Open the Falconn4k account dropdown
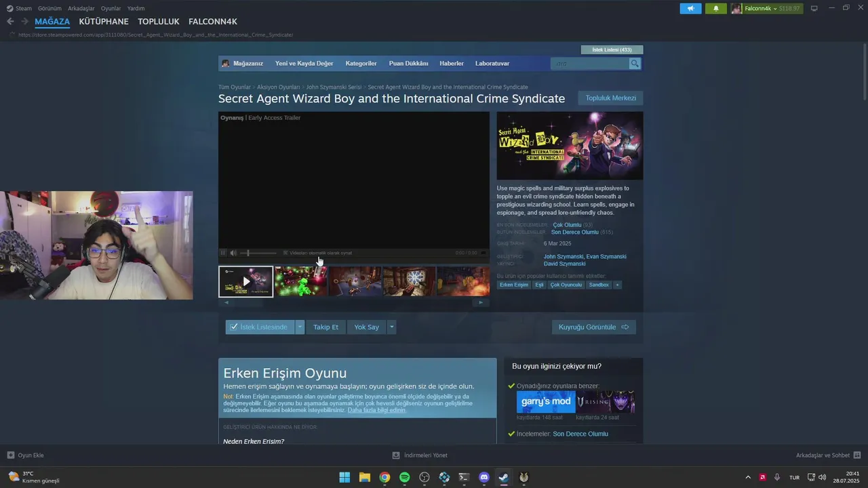 point(767,8)
